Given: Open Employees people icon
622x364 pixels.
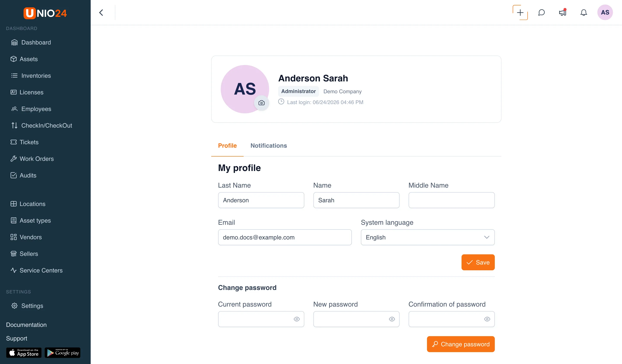Looking at the screenshot, I should tap(14, 109).
